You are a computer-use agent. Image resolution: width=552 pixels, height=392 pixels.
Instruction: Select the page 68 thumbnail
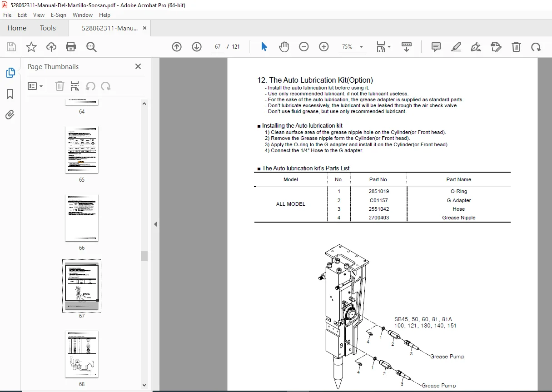pos(82,354)
